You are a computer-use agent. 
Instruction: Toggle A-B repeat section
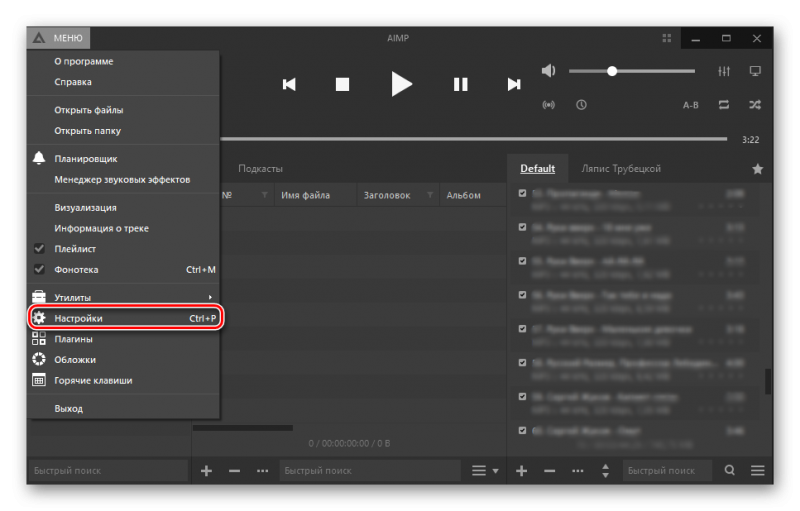point(691,105)
